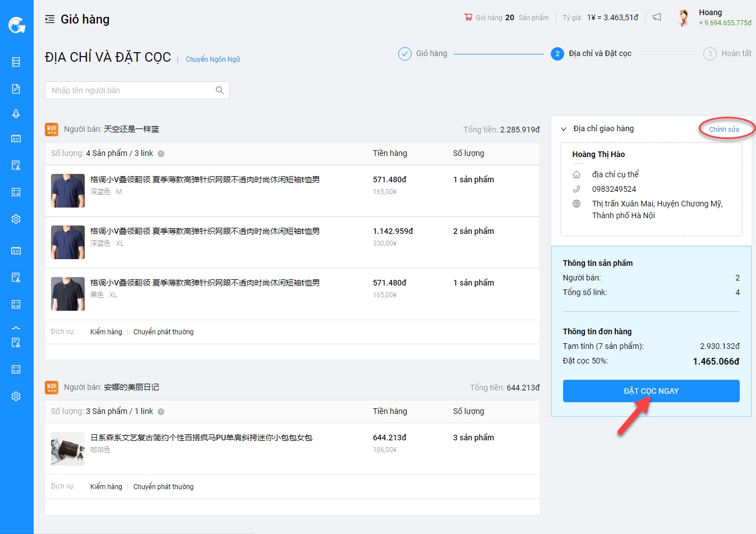Click the Chuyển Ngôn Ngữ link
This screenshot has height=534, width=756.
pos(213,59)
